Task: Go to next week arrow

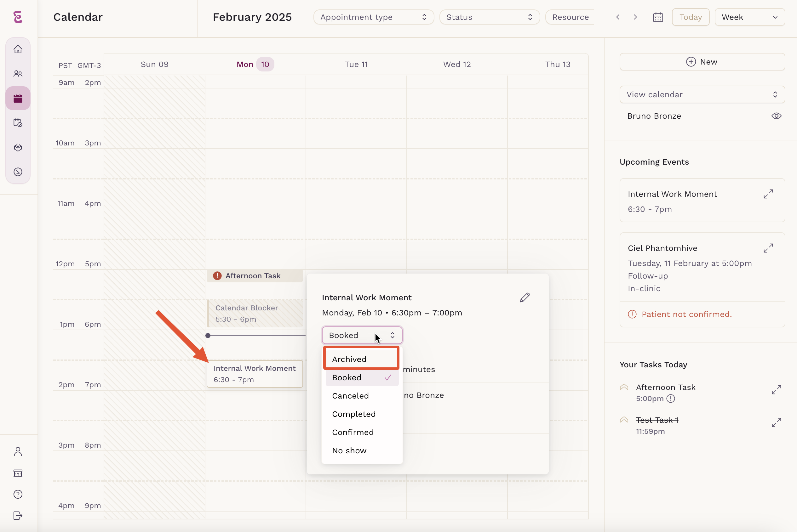Action: (635, 17)
